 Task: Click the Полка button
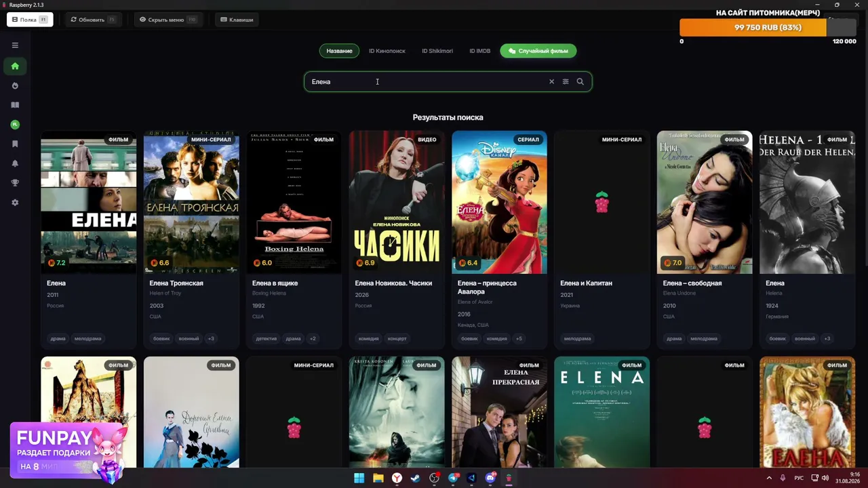[30, 20]
